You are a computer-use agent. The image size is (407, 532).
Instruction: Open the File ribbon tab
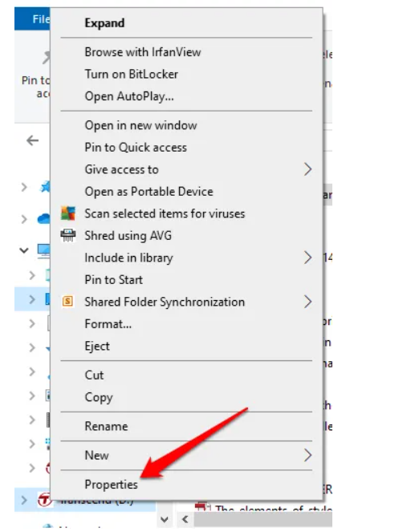pyautogui.click(x=33, y=19)
